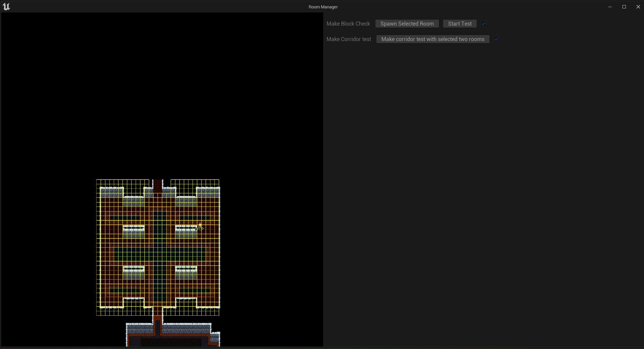Viewport: 644px width, 349px height.
Task: Click the Make Corridor test label
Action: pos(349,39)
